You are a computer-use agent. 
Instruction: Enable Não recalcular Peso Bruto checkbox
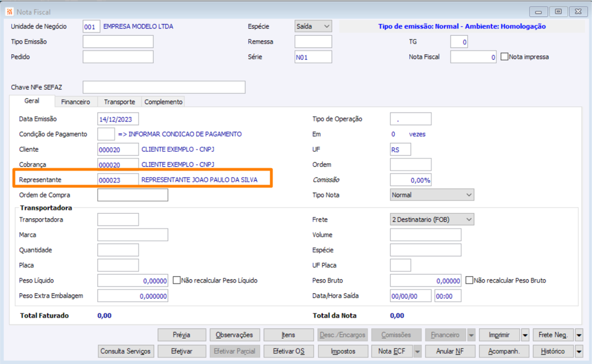tap(470, 280)
